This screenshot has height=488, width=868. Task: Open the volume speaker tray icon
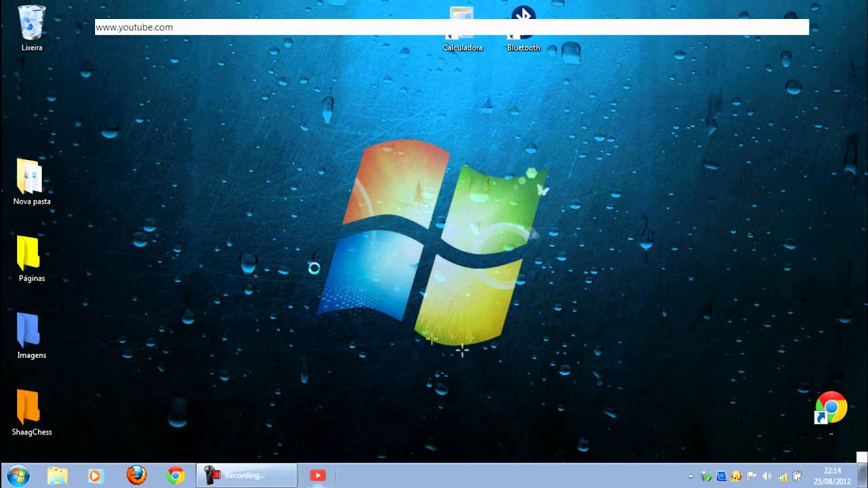[x=767, y=476]
